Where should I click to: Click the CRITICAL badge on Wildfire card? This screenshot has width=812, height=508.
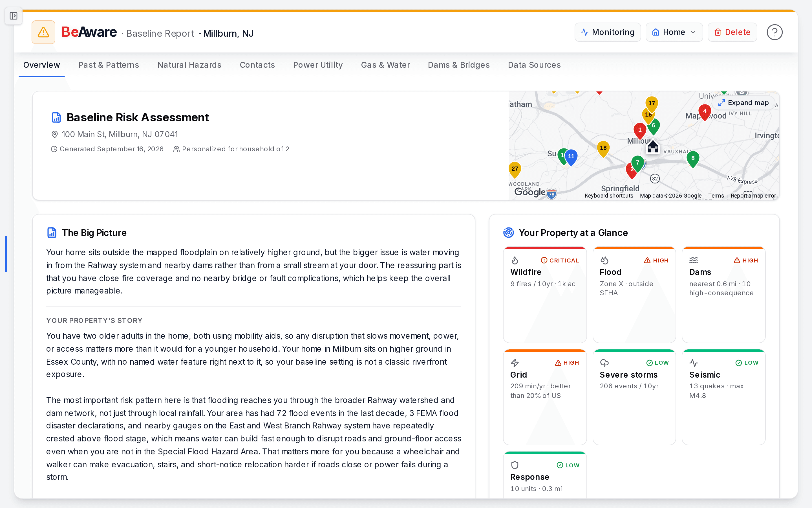[560, 260]
